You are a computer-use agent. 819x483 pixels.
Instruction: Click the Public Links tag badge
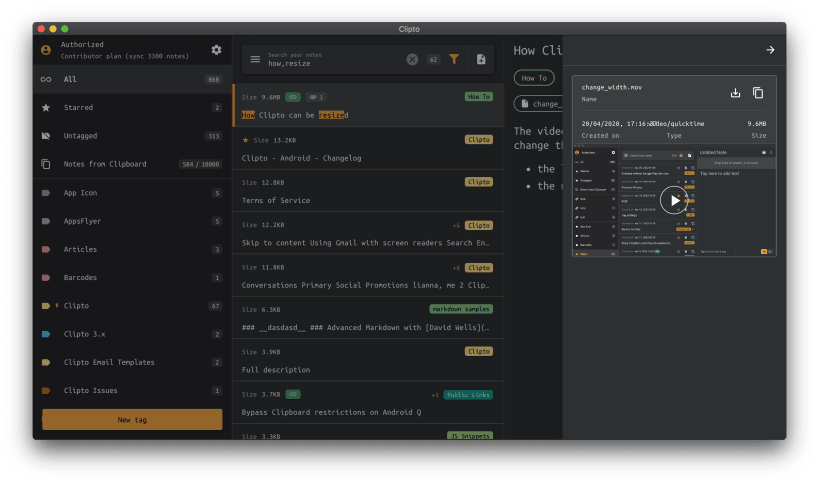click(x=468, y=395)
